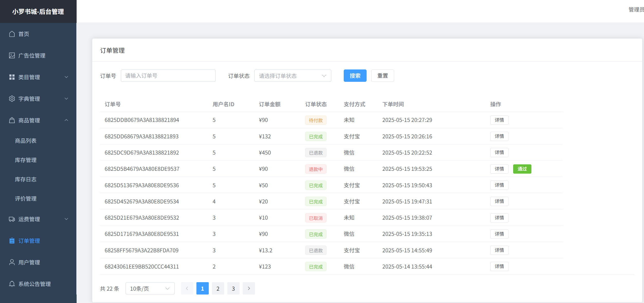Go to page 3 of orders

point(233,289)
